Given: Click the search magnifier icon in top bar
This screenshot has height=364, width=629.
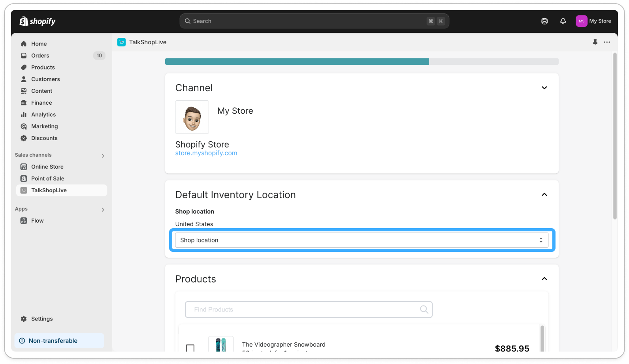Looking at the screenshot, I should (x=188, y=21).
